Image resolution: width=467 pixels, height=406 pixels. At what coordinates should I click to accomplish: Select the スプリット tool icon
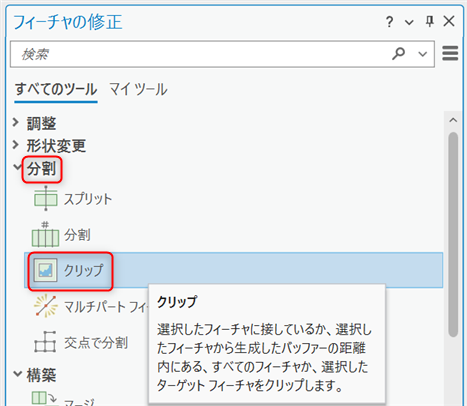[46, 198]
